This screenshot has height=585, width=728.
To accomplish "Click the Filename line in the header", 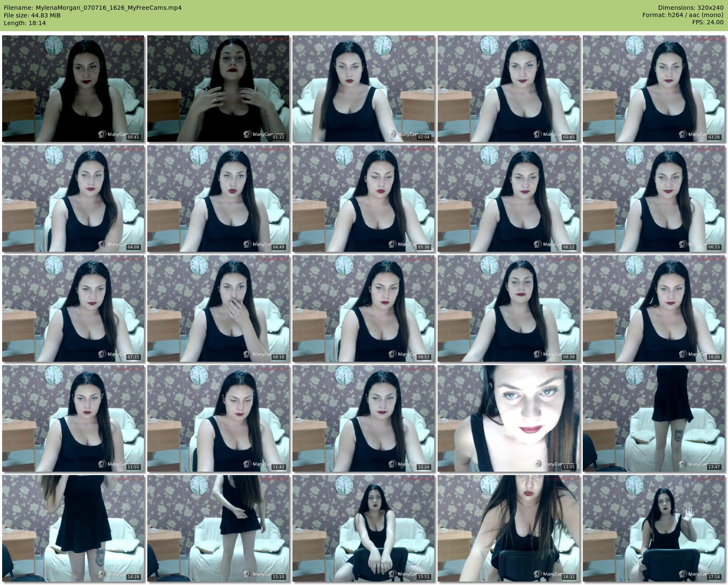I will (93, 8).
